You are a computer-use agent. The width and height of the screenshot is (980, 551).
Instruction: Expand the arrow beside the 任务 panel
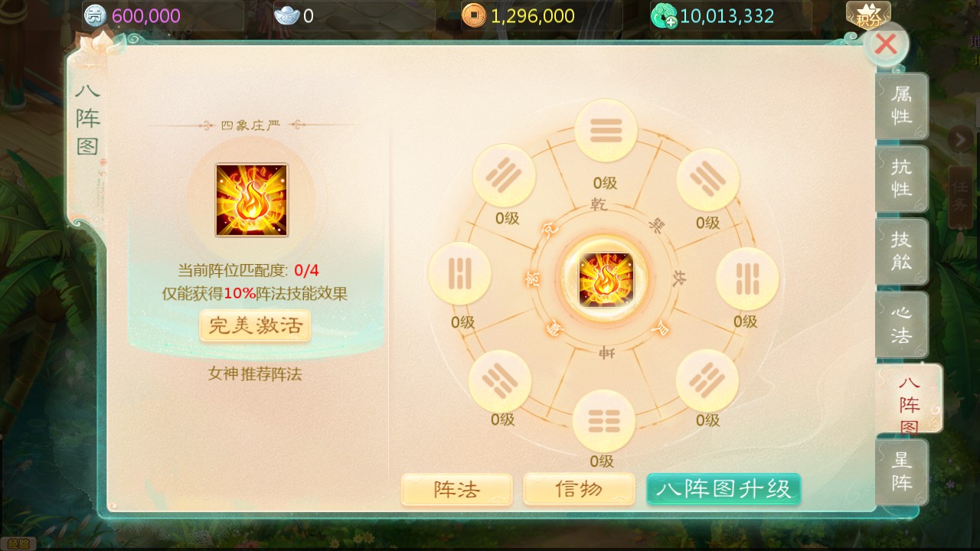point(961,139)
